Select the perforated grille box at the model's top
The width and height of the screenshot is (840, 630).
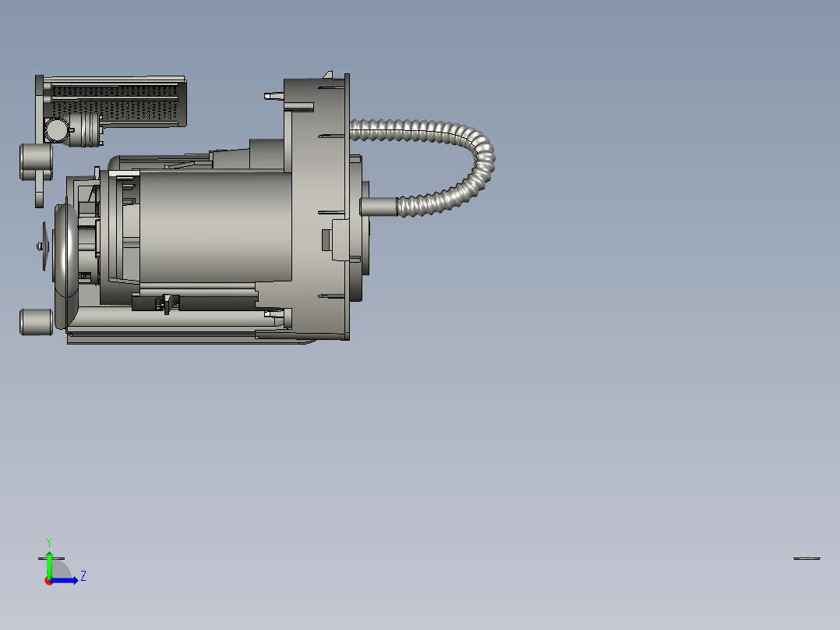click(115, 101)
